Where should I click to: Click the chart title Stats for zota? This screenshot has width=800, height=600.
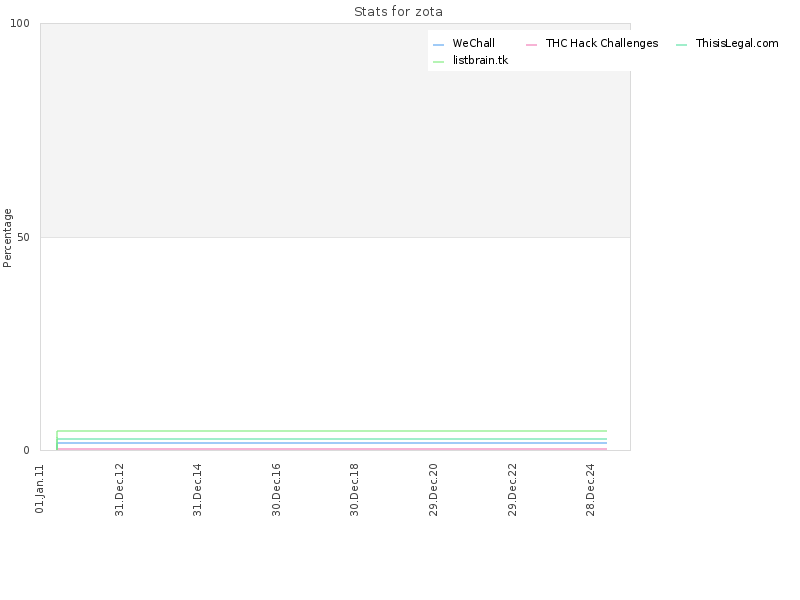(398, 12)
